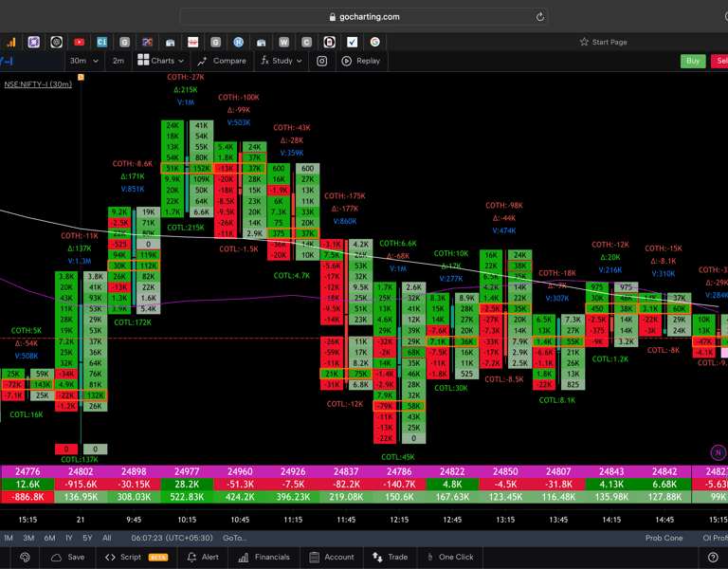Screen dimensions: 728x569
Task: Click the 24837 value in bottom row
Action: [x=346, y=471]
